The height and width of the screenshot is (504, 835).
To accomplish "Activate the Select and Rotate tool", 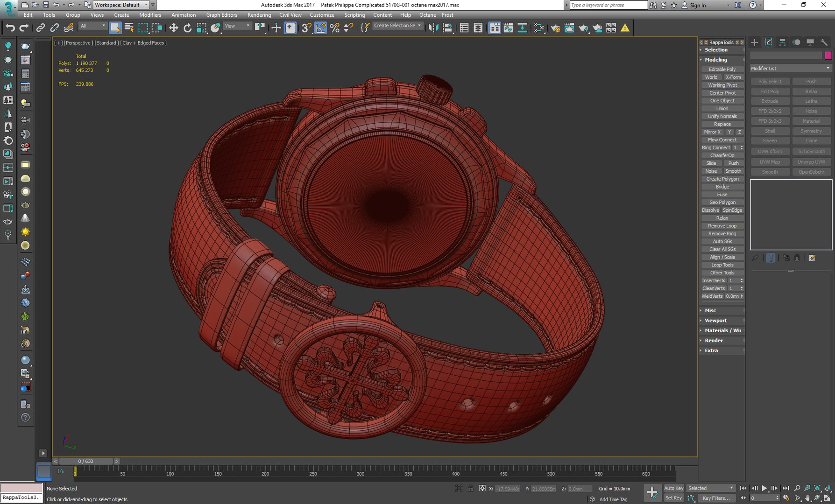I will pyautogui.click(x=187, y=28).
